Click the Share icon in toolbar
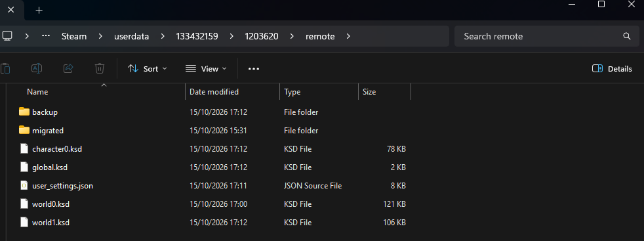 click(x=68, y=69)
